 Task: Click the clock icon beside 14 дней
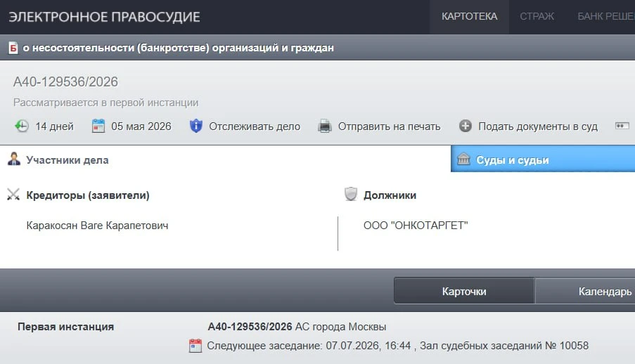22,126
